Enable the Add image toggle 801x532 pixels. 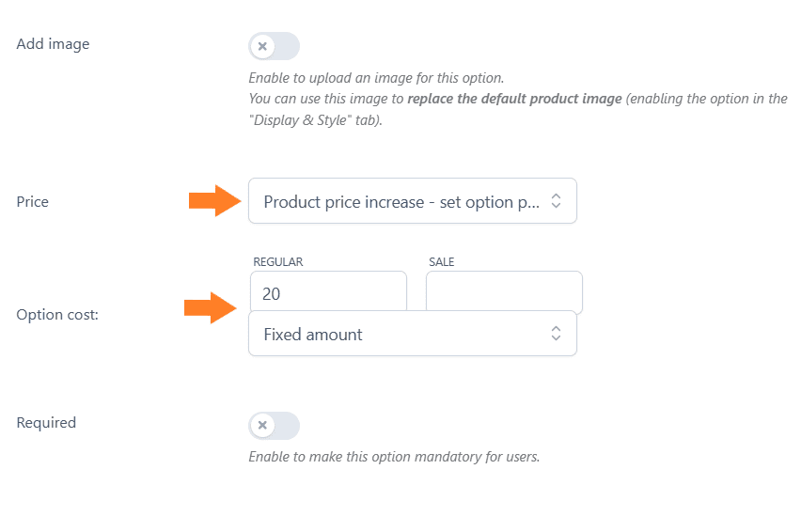pyautogui.click(x=274, y=46)
